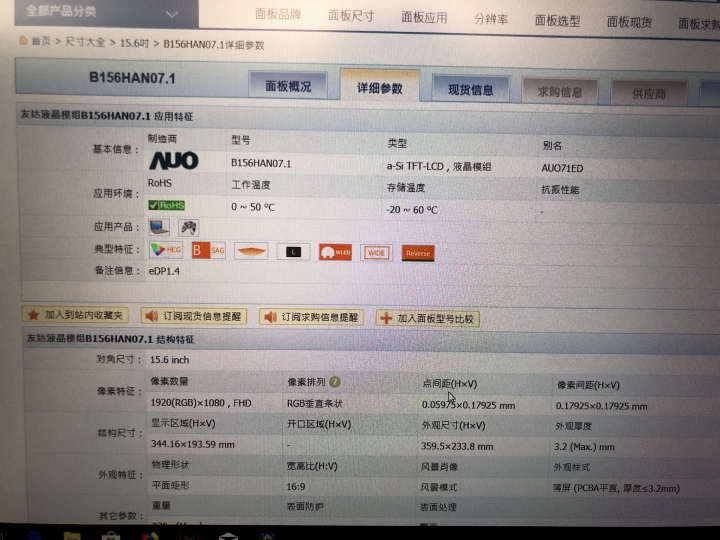
Task: Select the 16:9 aspect ratio value
Action: tap(296, 487)
